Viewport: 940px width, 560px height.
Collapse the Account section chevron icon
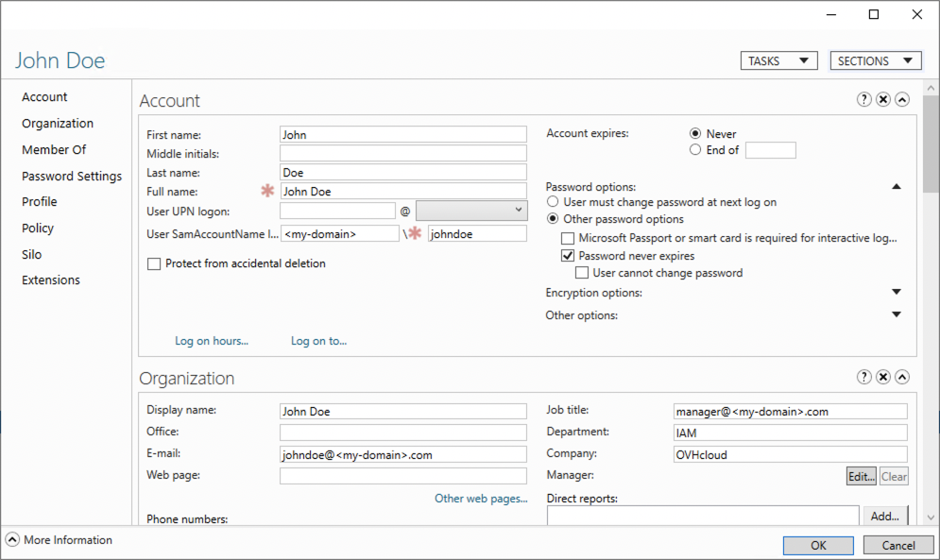(902, 100)
